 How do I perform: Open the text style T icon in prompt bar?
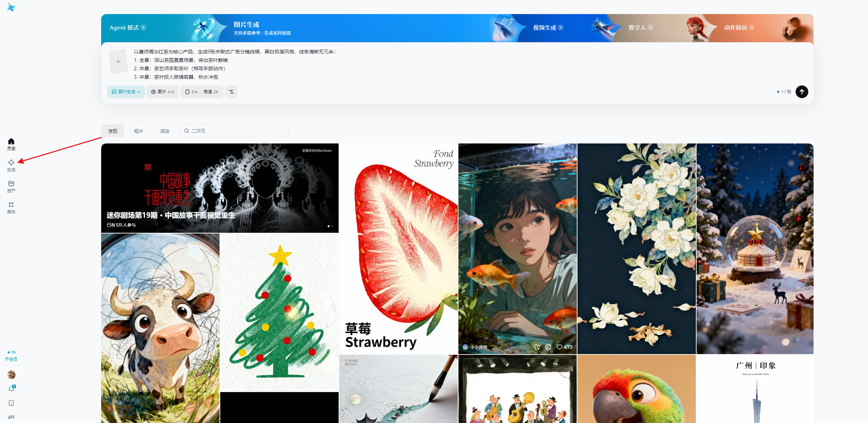point(231,91)
